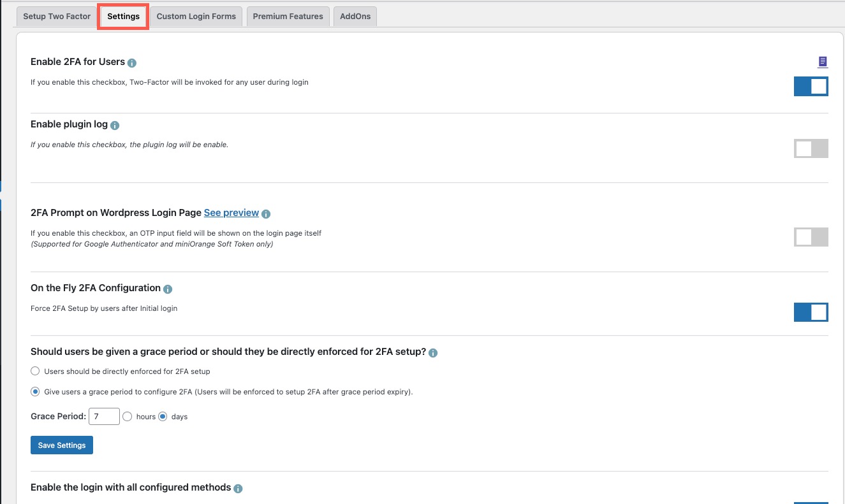Switch to the Setup Two Factor tab
Screen dimensions: 845x504
pyautogui.click(x=57, y=17)
